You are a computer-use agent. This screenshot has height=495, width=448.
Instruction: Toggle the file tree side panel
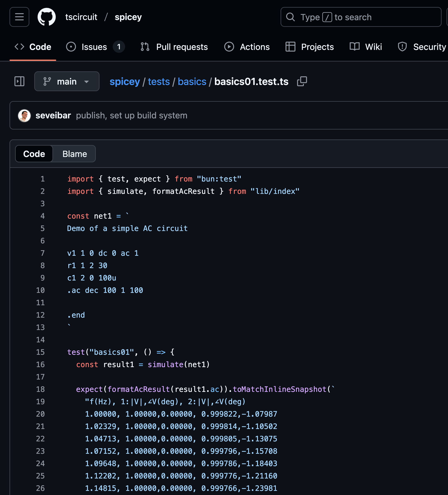pyautogui.click(x=19, y=81)
